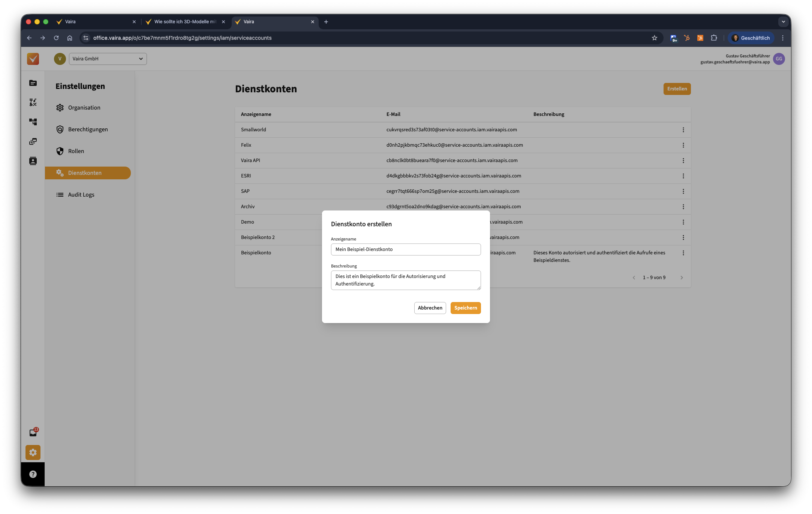The image size is (812, 514).
Task: Click the help question mark icon
Action: [33, 474]
